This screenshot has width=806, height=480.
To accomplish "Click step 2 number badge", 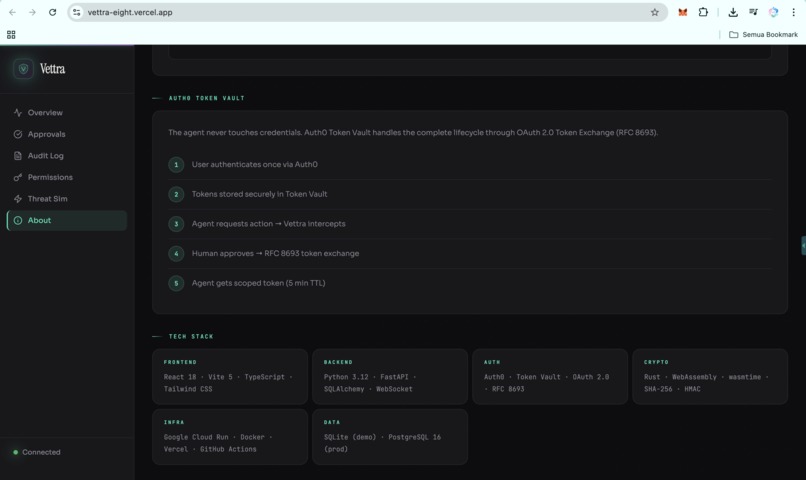I will [x=176, y=194].
